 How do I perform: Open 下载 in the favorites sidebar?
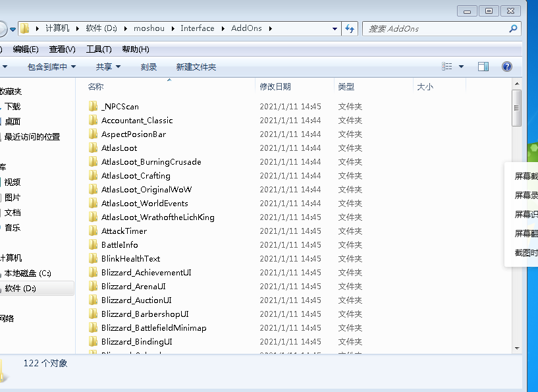13,106
